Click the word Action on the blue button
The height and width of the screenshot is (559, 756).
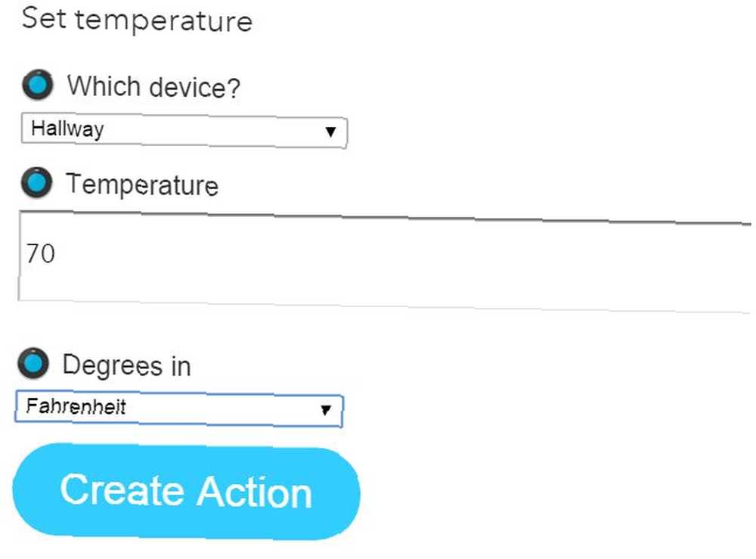tap(255, 492)
